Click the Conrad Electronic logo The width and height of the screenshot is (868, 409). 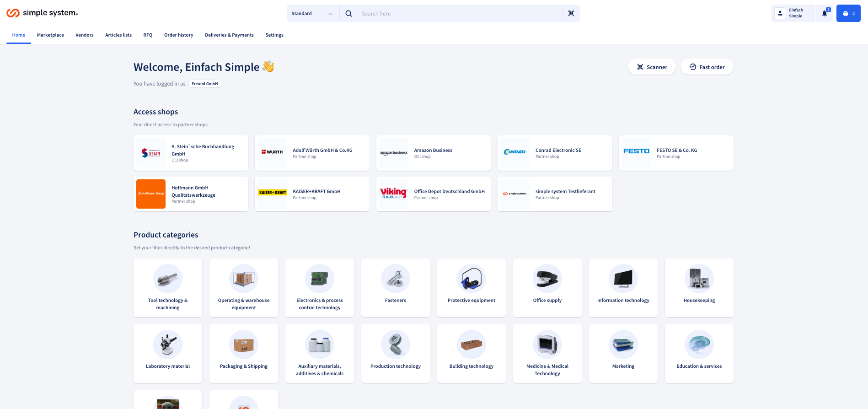pyautogui.click(x=515, y=153)
